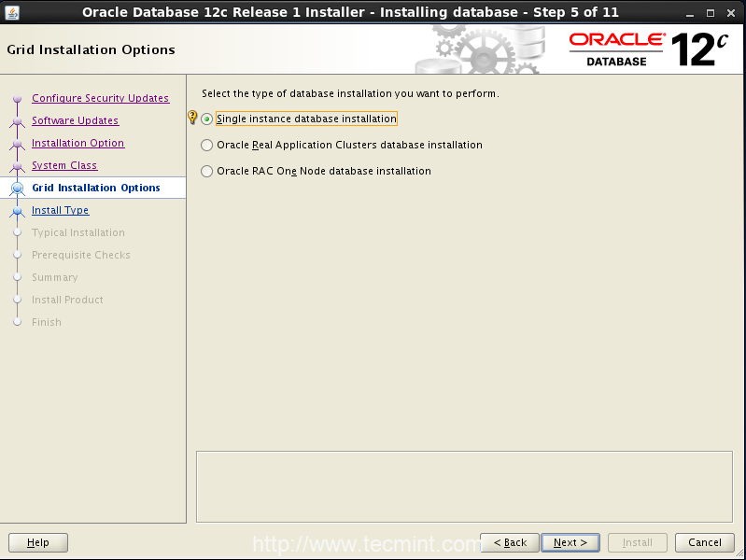
Task: Go to Software Updates step
Action: [76, 120]
